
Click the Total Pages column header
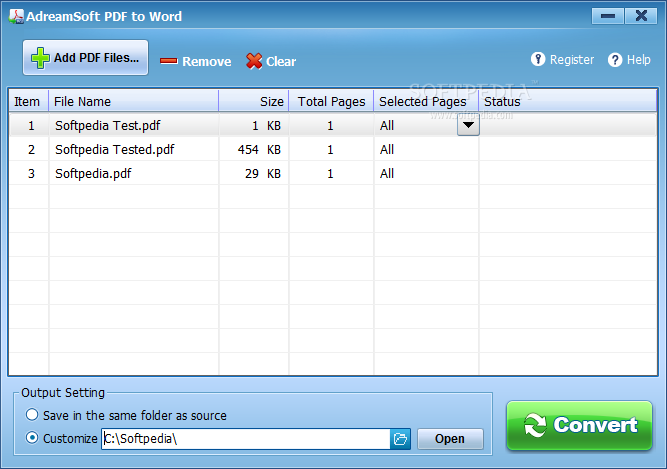[x=331, y=101]
